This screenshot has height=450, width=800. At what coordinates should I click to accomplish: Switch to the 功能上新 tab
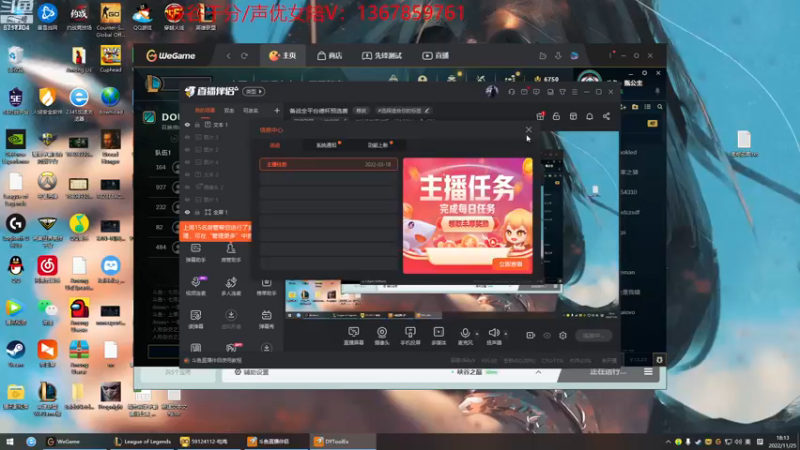[x=379, y=145]
